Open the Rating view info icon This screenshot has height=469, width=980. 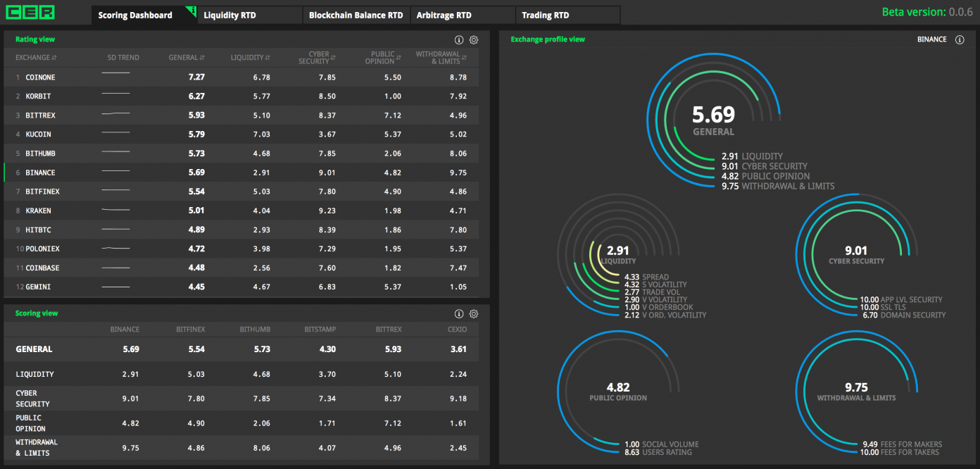point(459,40)
